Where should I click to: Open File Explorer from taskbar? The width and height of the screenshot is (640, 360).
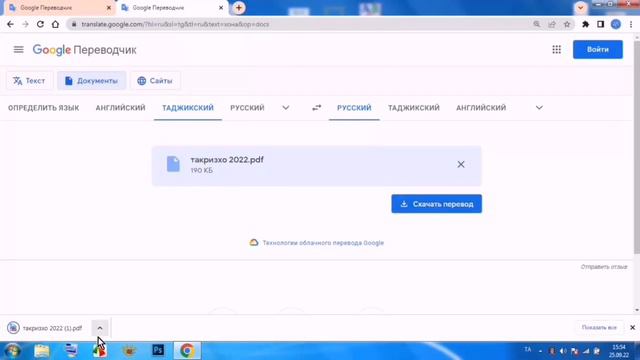coord(42,351)
